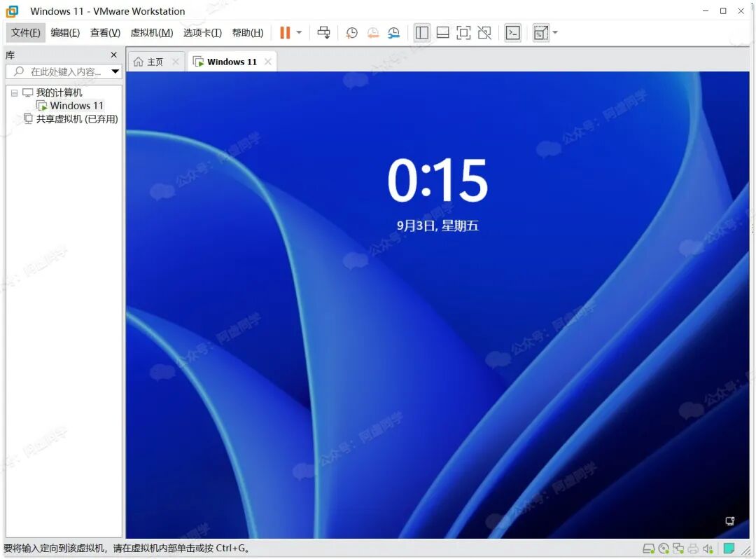
Task: Open the 虚拟机(M) menu
Action: point(152,33)
